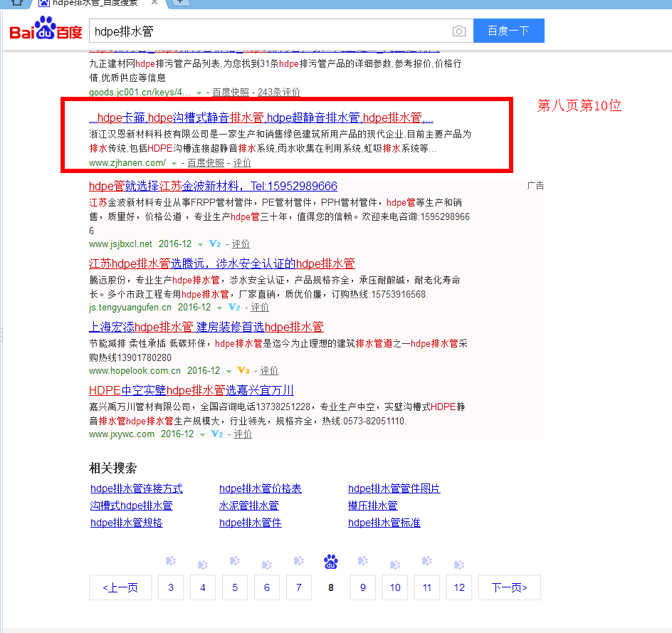Open related search hdpe排水管规格
This screenshot has height=633, width=672.
(127, 523)
